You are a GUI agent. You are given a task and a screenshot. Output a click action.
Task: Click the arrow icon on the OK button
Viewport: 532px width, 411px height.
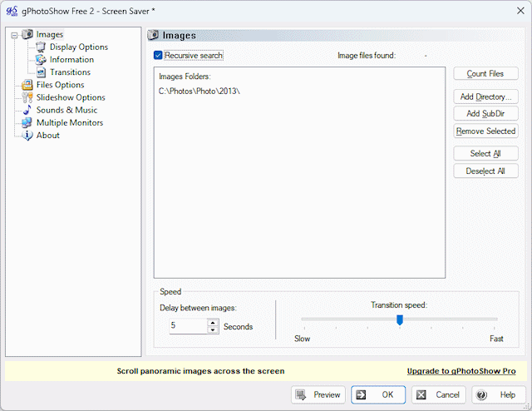[x=361, y=394]
